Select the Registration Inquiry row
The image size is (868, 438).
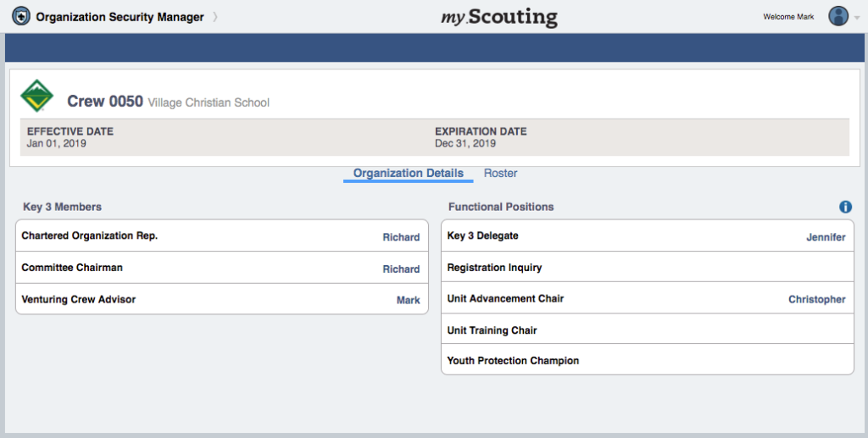[648, 267]
